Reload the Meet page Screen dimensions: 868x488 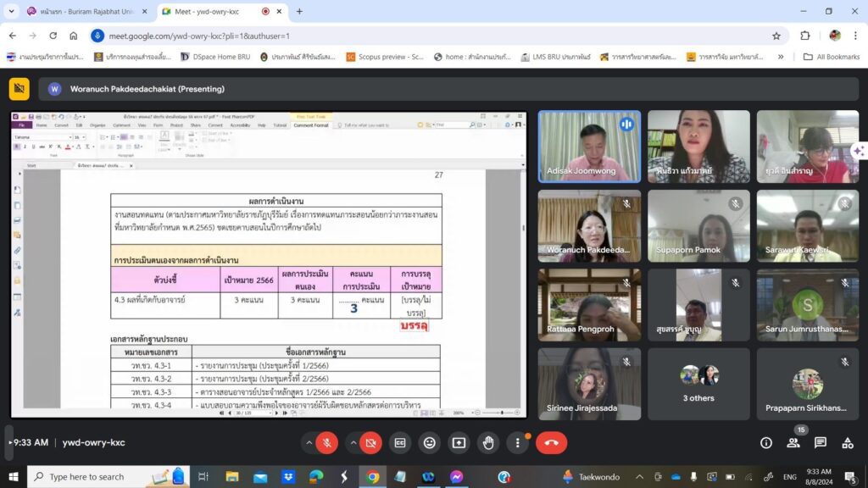53,36
